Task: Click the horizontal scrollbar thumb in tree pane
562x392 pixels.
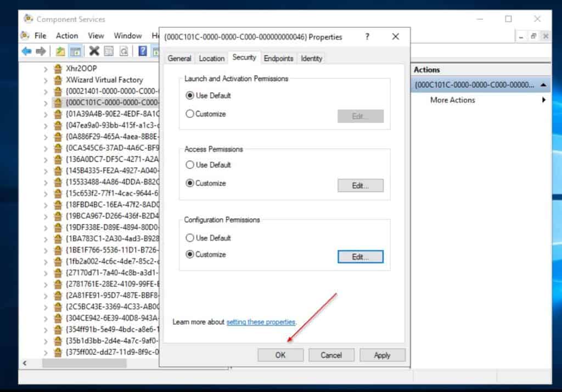Action: 84,363
